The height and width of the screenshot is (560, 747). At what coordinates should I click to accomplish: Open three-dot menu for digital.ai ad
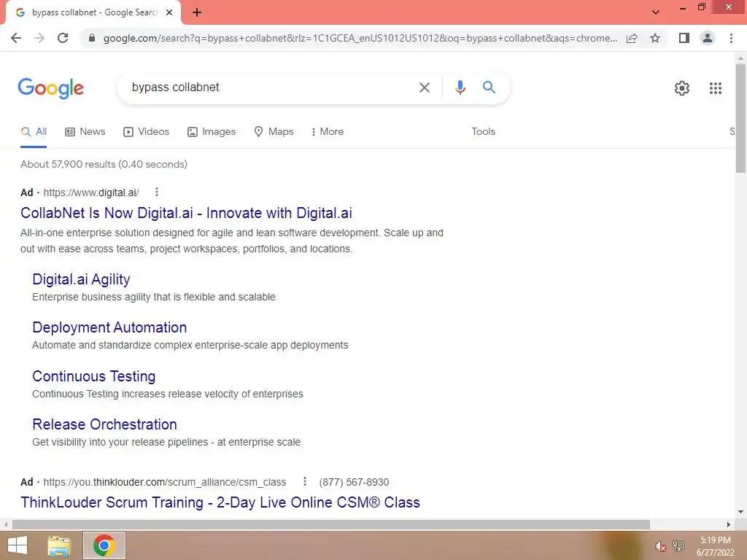tap(157, 192)
